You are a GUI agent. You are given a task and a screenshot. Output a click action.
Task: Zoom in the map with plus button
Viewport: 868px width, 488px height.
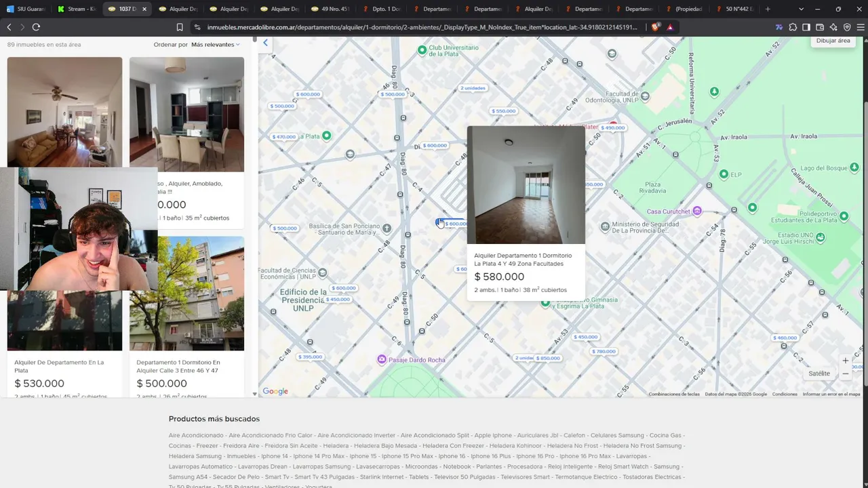[x=845, y=361]
